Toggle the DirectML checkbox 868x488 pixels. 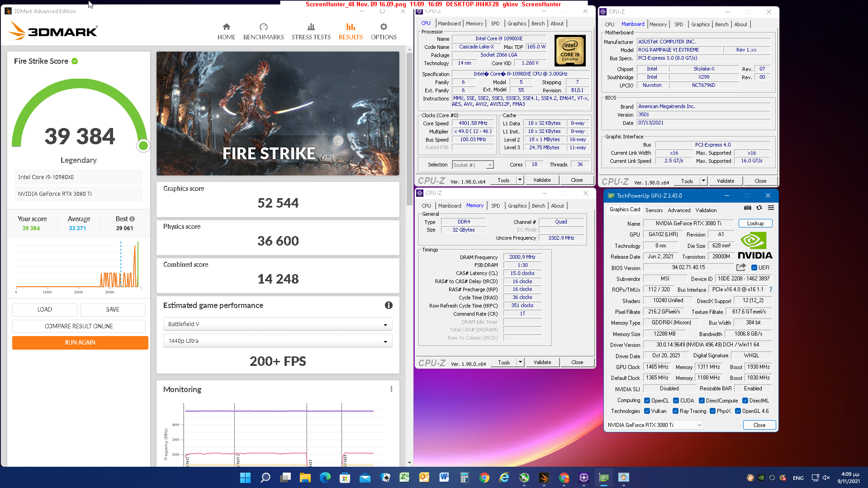(745, 401)
